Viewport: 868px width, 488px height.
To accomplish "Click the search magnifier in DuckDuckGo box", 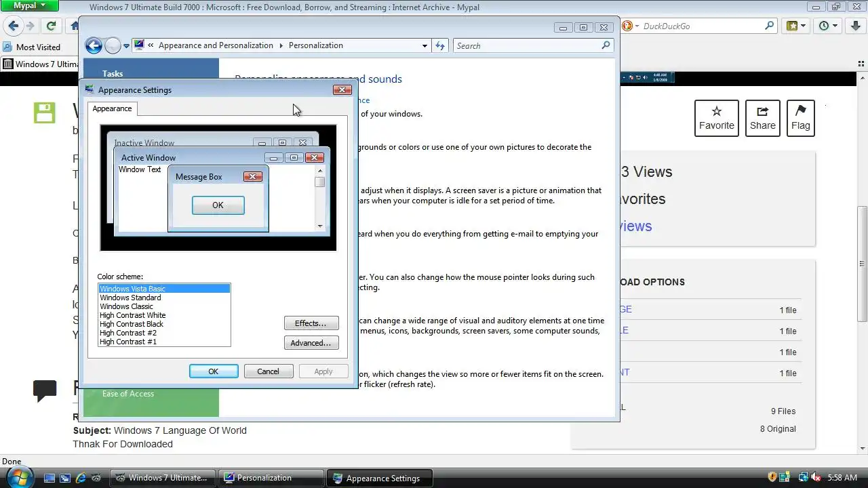I will click(769, 26).
